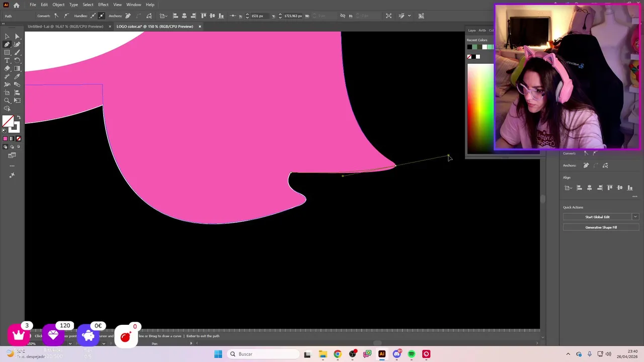Select the Eyedropper tool

[x=17, y=76]
